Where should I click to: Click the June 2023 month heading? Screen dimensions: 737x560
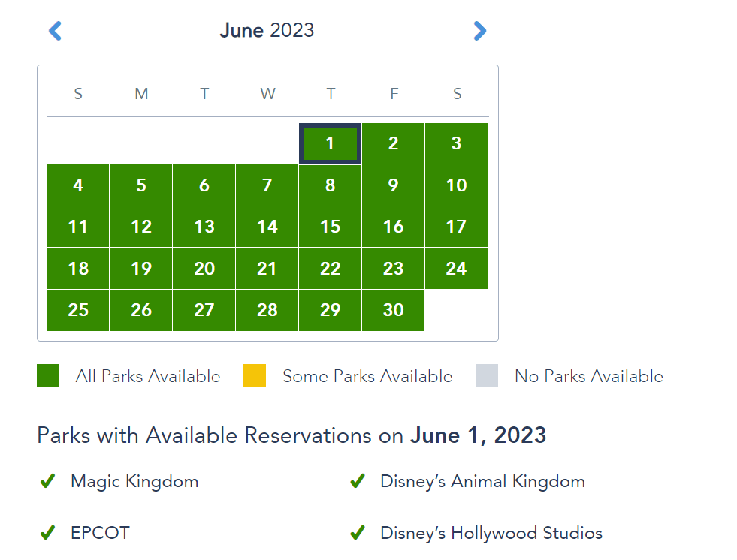click(x=267, y=31)
